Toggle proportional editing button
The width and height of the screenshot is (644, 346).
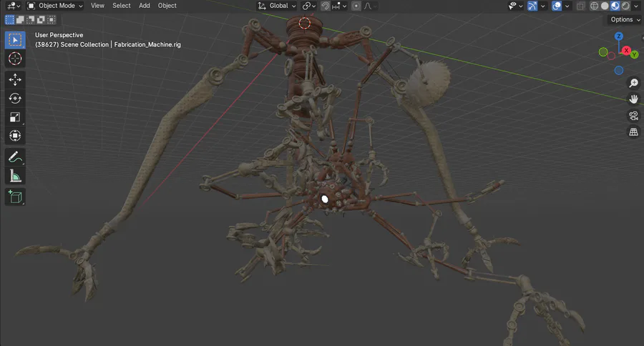(356, 6)
